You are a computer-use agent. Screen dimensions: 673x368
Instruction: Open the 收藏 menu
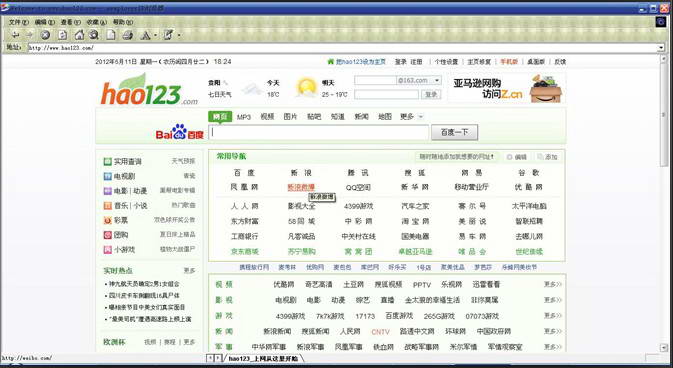tap(97, 22)
